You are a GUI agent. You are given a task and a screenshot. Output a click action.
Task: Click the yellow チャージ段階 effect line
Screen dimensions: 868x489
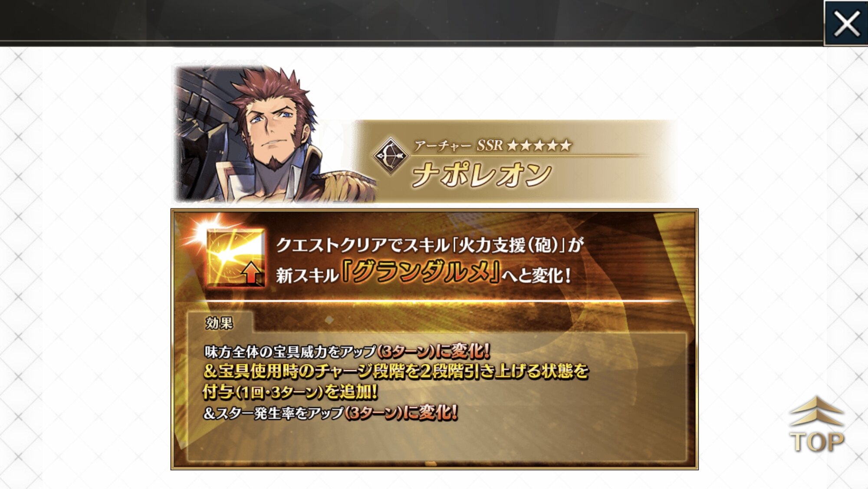point(396,371)
